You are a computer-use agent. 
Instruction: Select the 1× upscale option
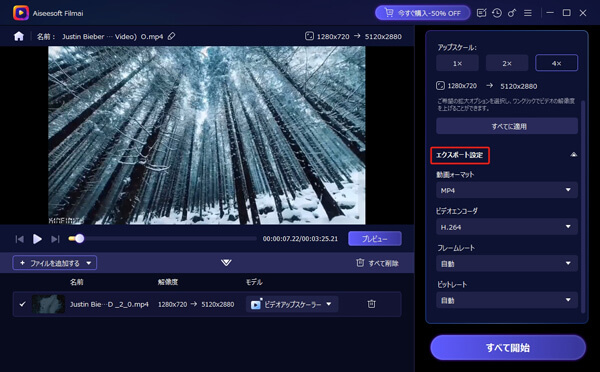coord(457,63)
